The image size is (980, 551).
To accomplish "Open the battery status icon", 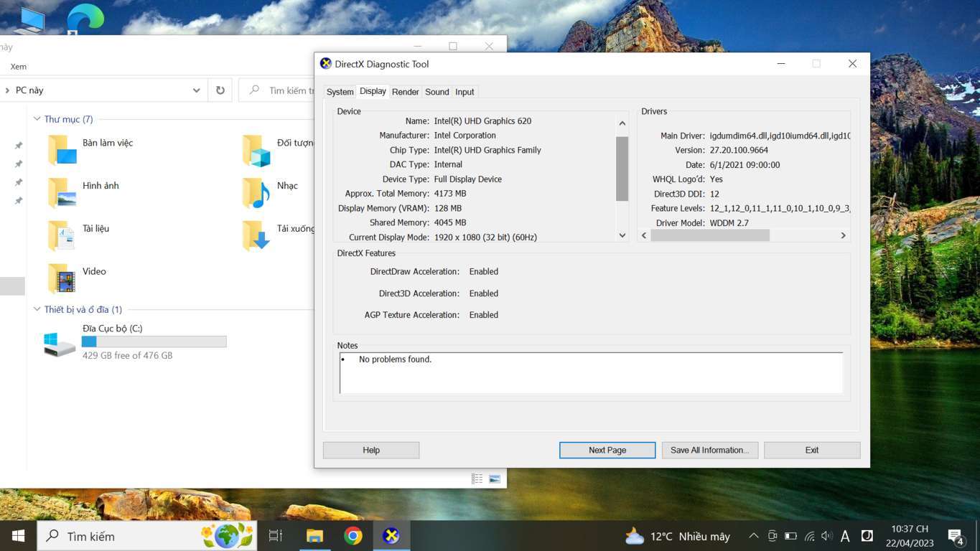I will click(x=790, y=536).
